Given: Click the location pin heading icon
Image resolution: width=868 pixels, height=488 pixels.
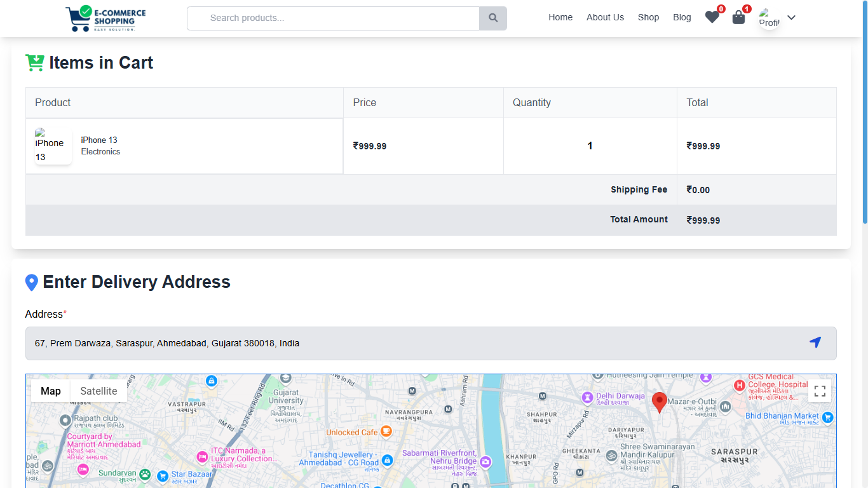Looking at the screenshot, I should [x=31, y=283].
